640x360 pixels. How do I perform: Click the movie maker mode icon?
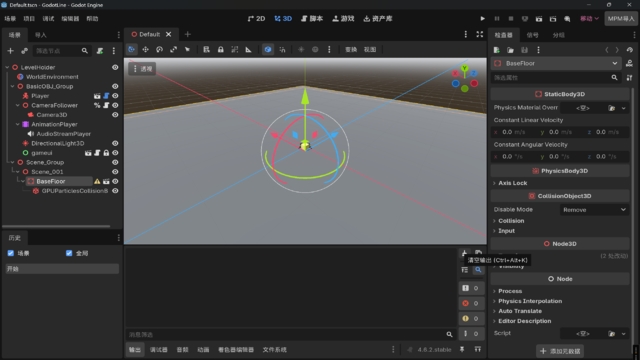pyautogui.click(x=567, y=19)
